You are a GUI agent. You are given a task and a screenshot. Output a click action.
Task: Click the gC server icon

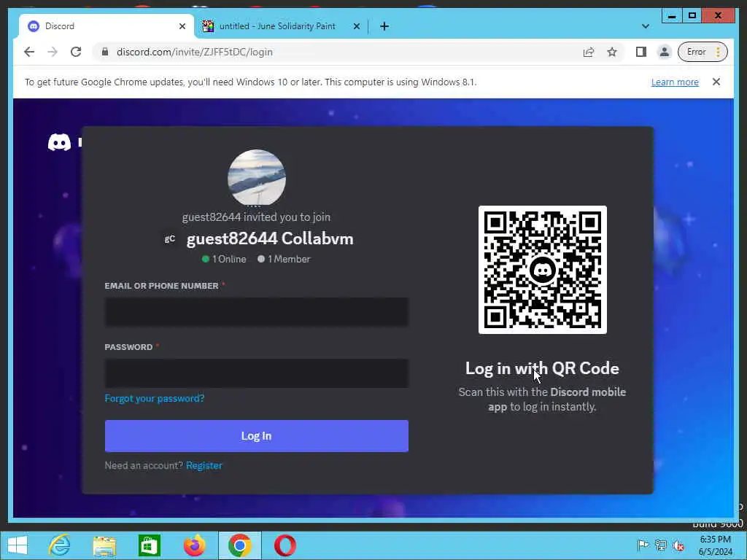pyautogui.click(x=170, y=239)
